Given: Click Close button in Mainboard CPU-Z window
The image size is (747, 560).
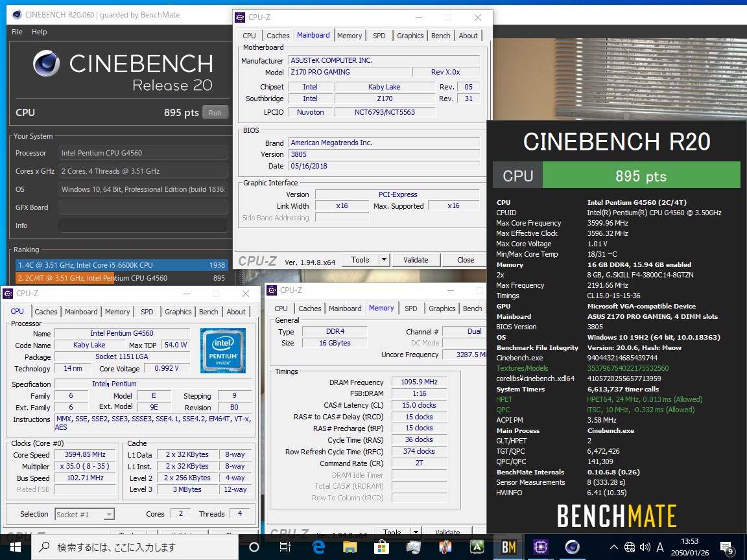Looking at the screenshot, I should pyautogui.click(x=466, y=260).
